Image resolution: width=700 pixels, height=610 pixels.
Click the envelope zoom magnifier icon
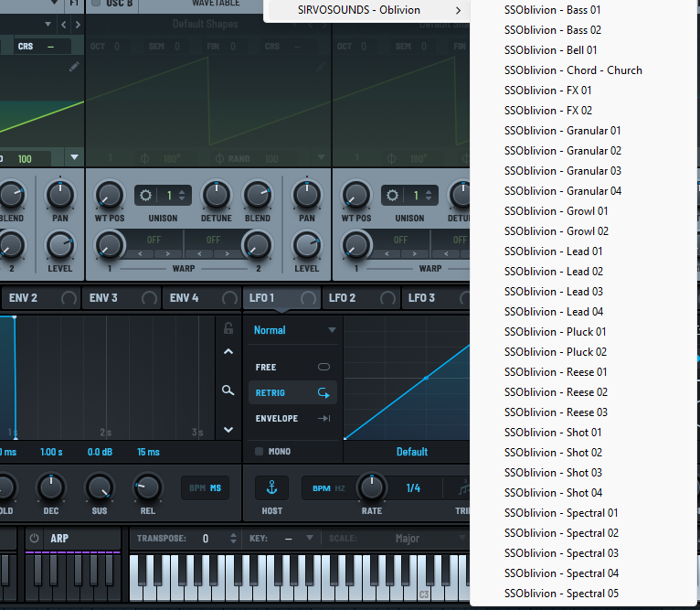(x=228, y=391)
